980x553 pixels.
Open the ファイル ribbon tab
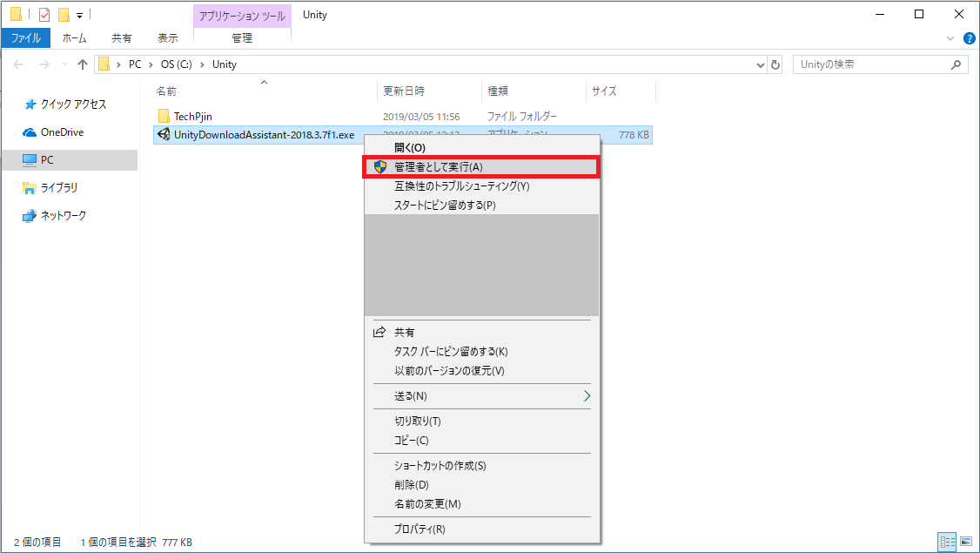pos(25,38)
